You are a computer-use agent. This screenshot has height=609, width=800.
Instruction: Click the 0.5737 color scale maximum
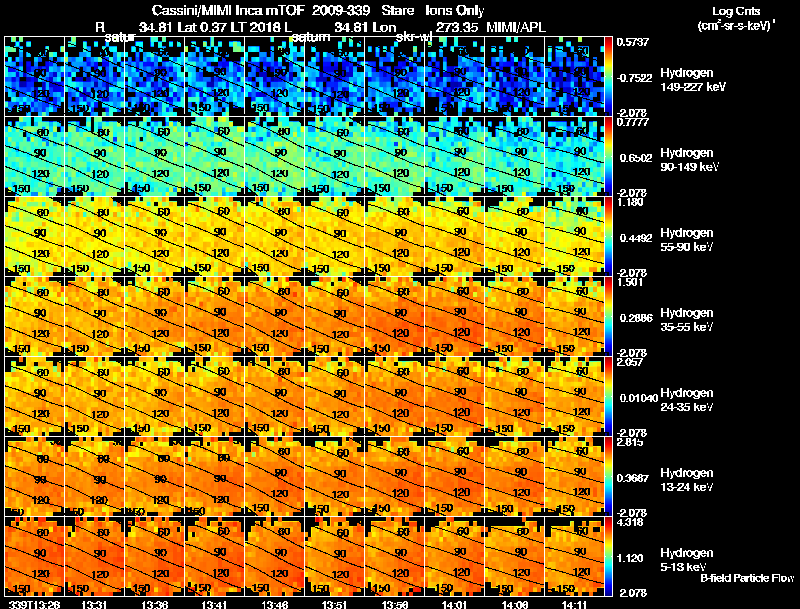tap(632, 42)
